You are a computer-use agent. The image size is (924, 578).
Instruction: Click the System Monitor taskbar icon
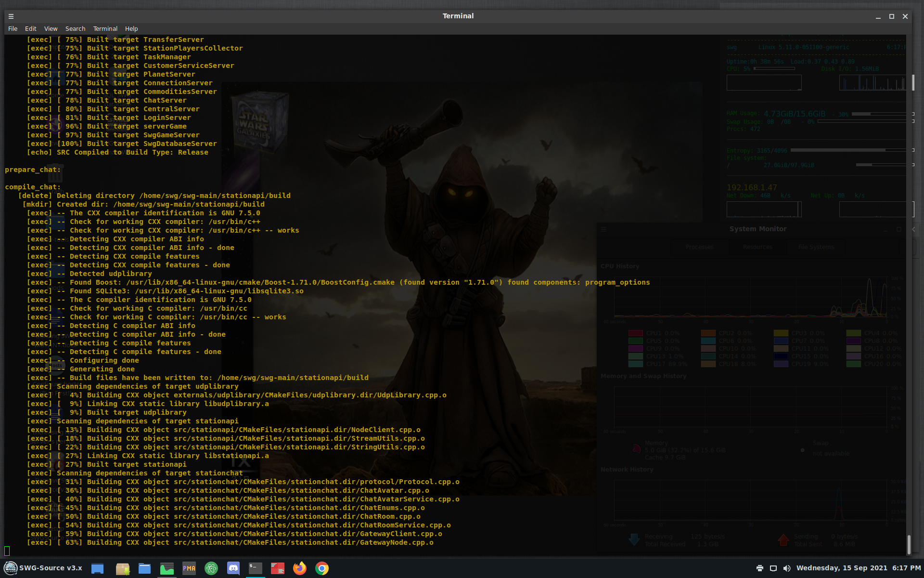click(167, 568)
